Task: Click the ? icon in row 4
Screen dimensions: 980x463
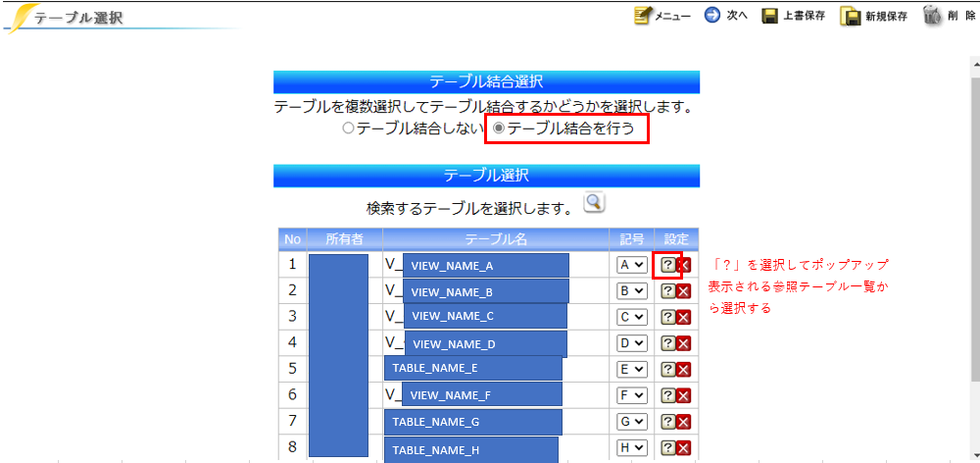Action: [667, 344]
